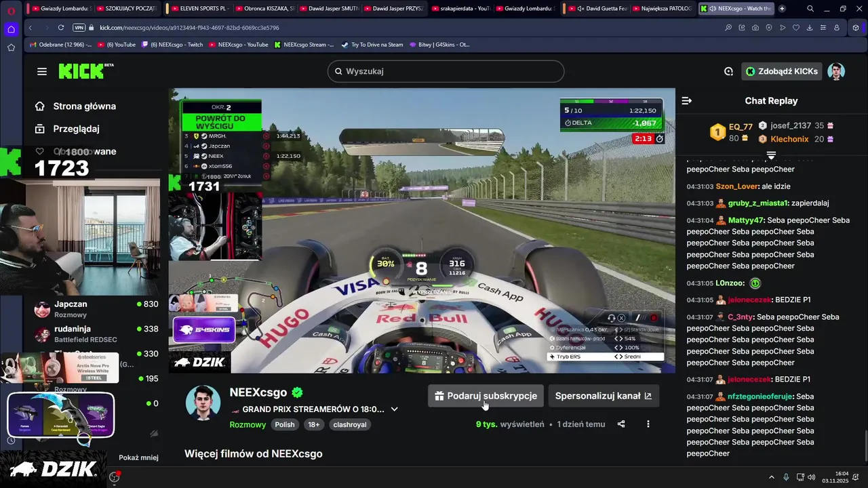
Task: Click the Polish tag
Action: [285, 425]
